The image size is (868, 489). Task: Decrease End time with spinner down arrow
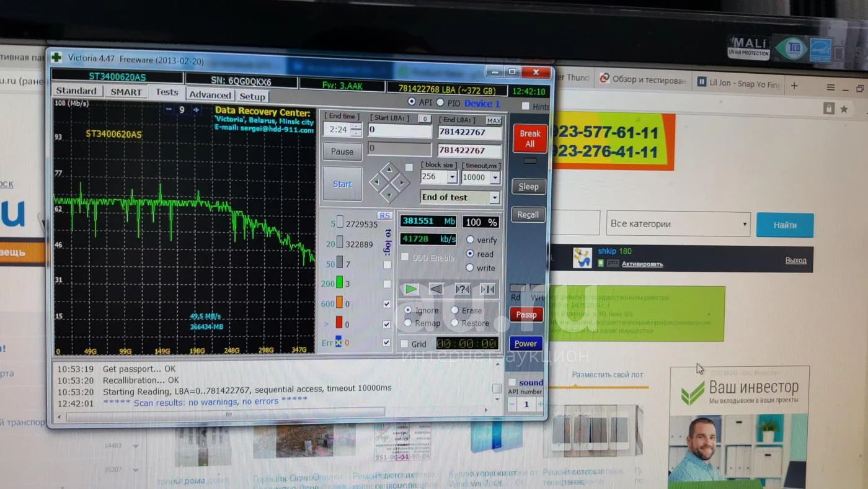(356, 133)
